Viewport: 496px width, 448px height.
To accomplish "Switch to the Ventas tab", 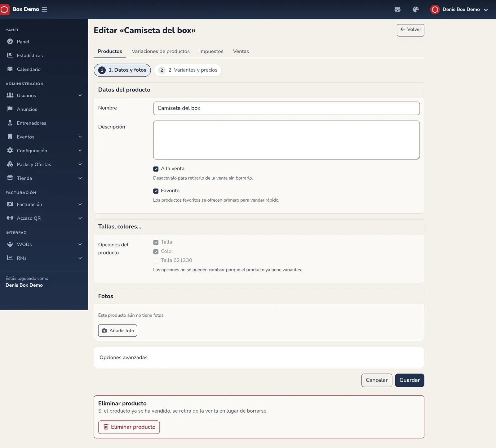I will pyautogui.click(x=241, y=51).
